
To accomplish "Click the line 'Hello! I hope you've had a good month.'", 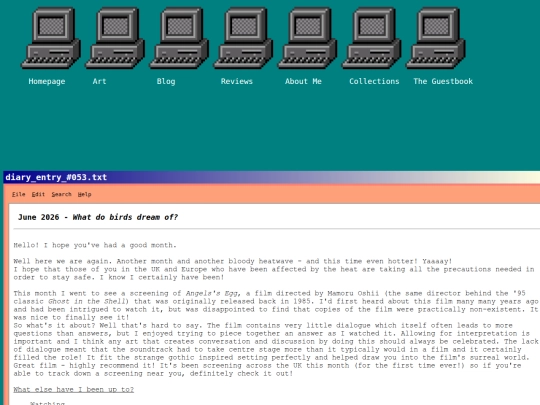I will [95, 245].
